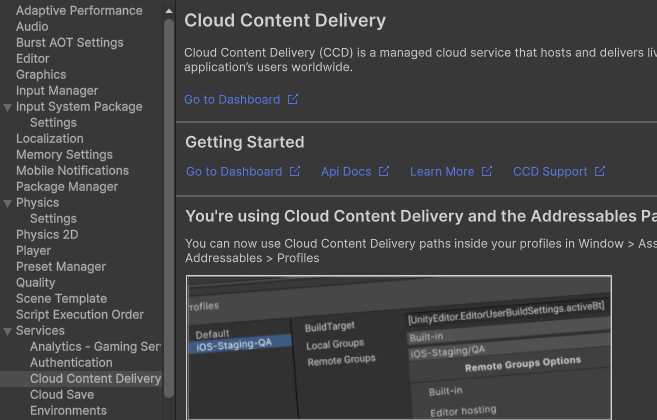The image size is (657, 420).
Task: Select Mobile Notifications settings
Action: pos(72,171)
